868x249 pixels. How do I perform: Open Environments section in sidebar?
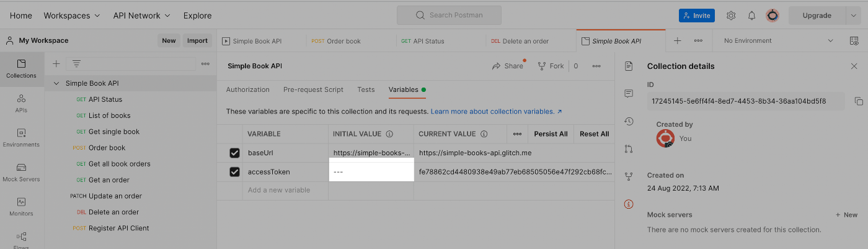tap(21, 138)
